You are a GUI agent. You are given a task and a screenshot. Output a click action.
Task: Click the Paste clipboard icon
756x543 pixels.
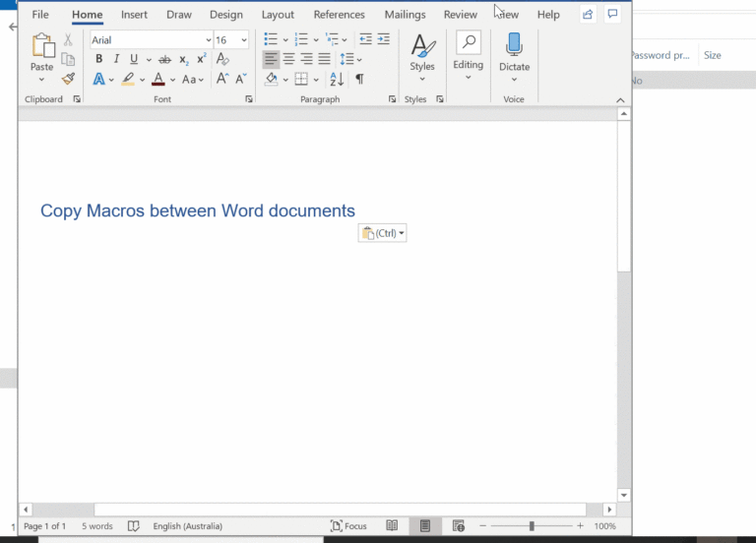[43, 46]
